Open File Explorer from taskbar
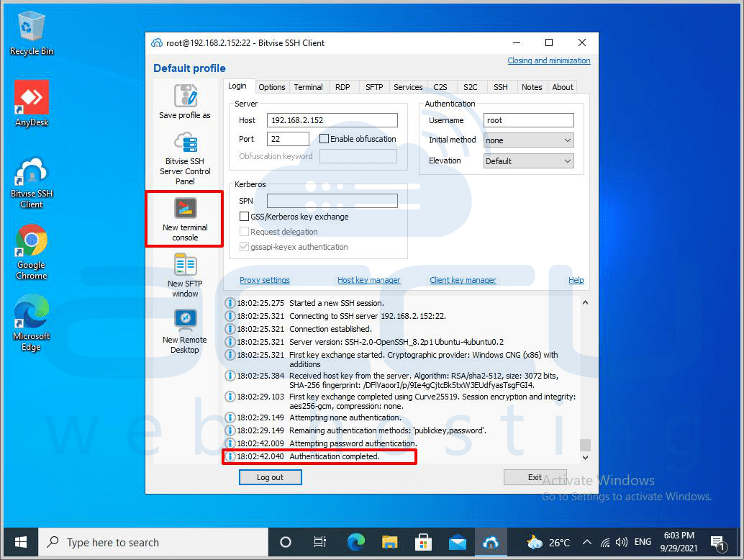 [x=389, y=542]
